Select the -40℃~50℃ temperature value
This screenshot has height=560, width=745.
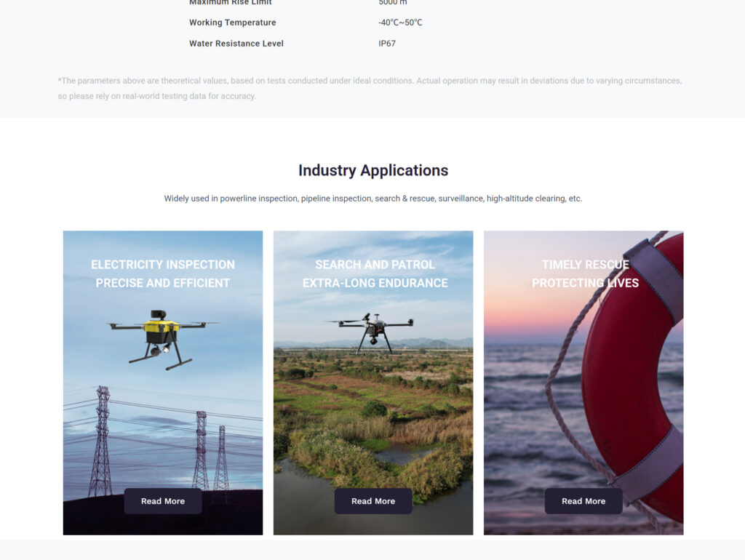point(400,23)
